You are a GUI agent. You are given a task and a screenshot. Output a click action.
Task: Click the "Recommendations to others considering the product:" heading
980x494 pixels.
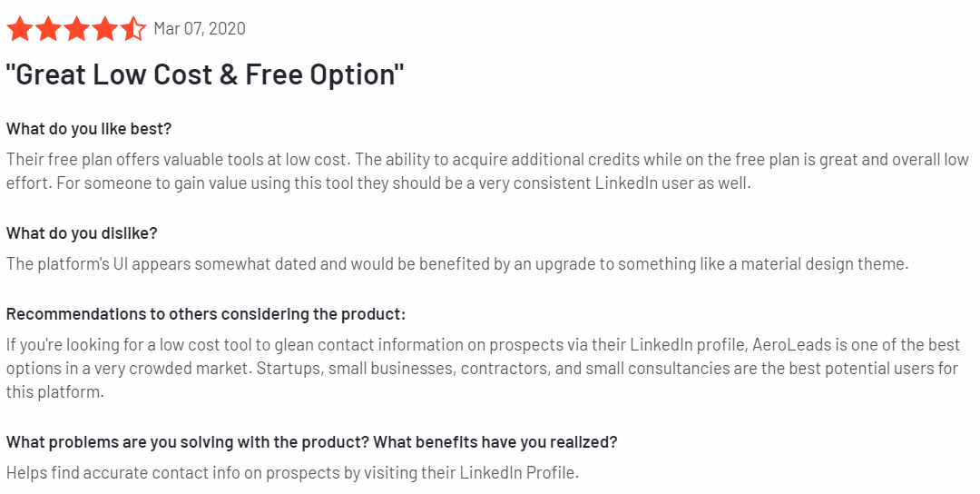pos(206,314)
